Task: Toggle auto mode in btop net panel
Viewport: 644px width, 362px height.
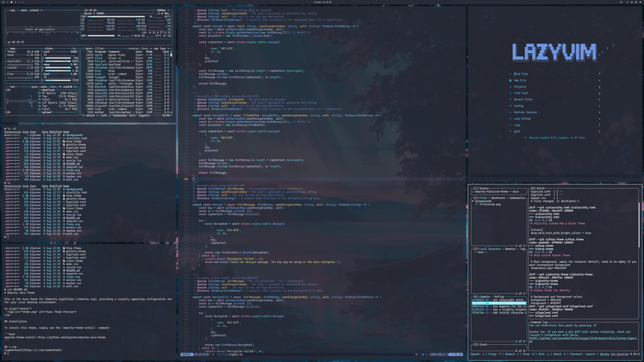Action: click(x=44, y=87)
